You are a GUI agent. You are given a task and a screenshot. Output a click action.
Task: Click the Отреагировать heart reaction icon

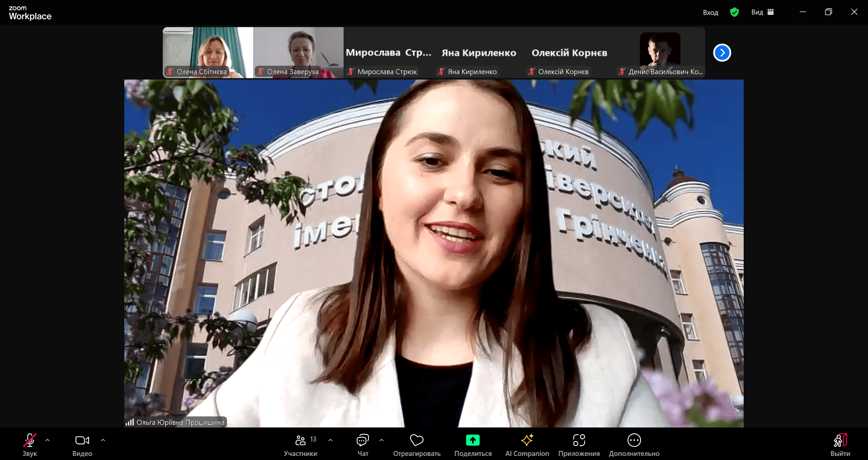coord(416,440)
